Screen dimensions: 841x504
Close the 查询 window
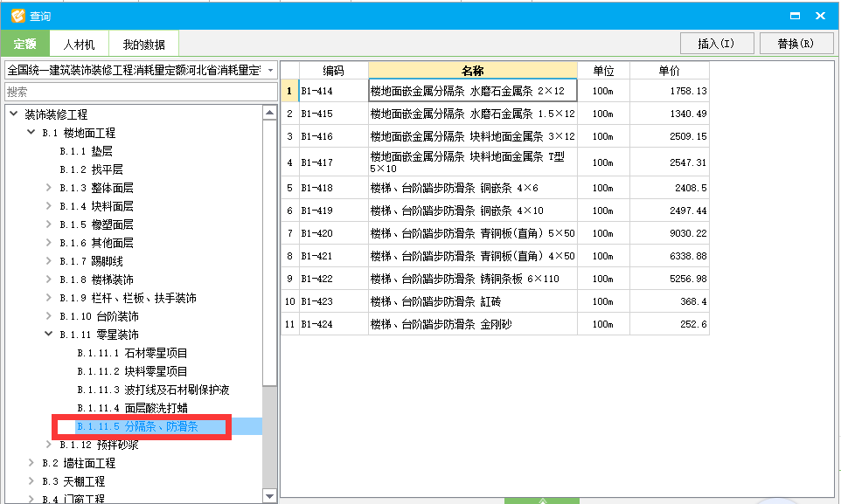click(x=820, y=16)
